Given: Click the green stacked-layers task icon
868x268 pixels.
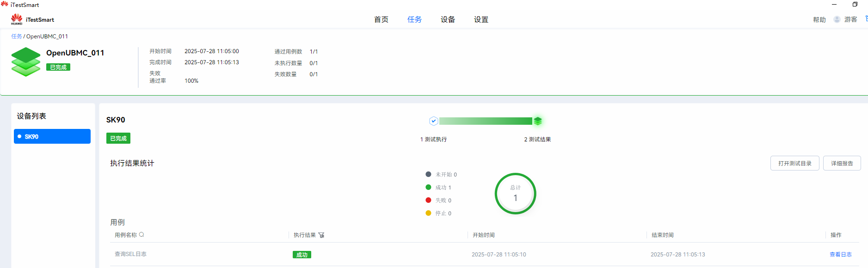Looking at the screenshot, I should coord(26,62).
